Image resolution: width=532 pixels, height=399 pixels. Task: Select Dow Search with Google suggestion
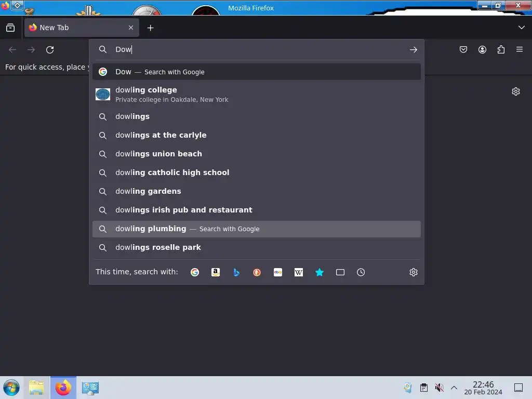tap(257, 72)
